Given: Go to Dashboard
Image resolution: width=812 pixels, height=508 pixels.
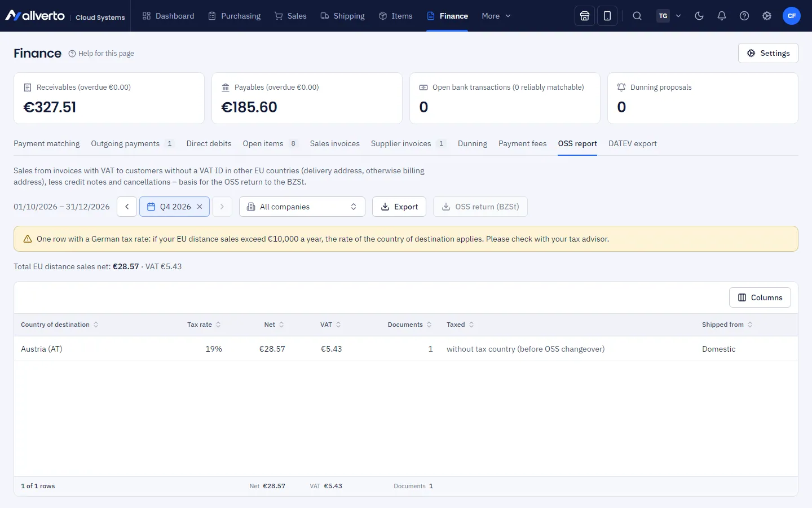Looking at the screenshot, I should tap(168, 16).
